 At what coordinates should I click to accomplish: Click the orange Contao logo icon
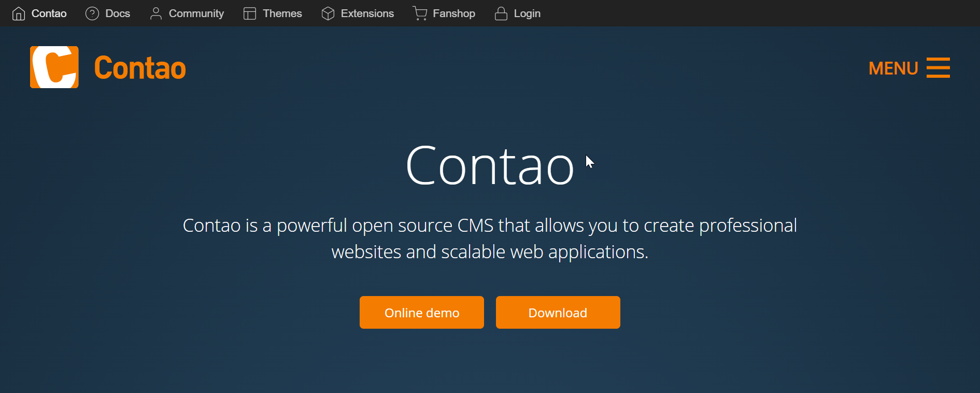pyautogui.click(x=54, y=67)
